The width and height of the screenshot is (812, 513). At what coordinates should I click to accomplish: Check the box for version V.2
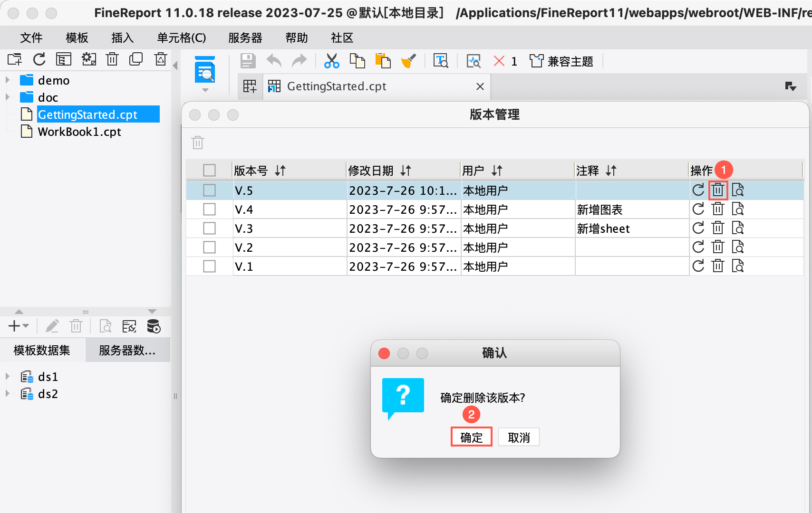coord(209,247)
